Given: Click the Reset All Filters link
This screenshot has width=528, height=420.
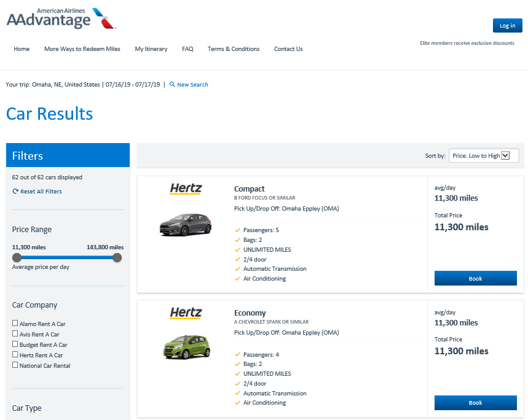Looking at the screenshot, I should [41, 192].
